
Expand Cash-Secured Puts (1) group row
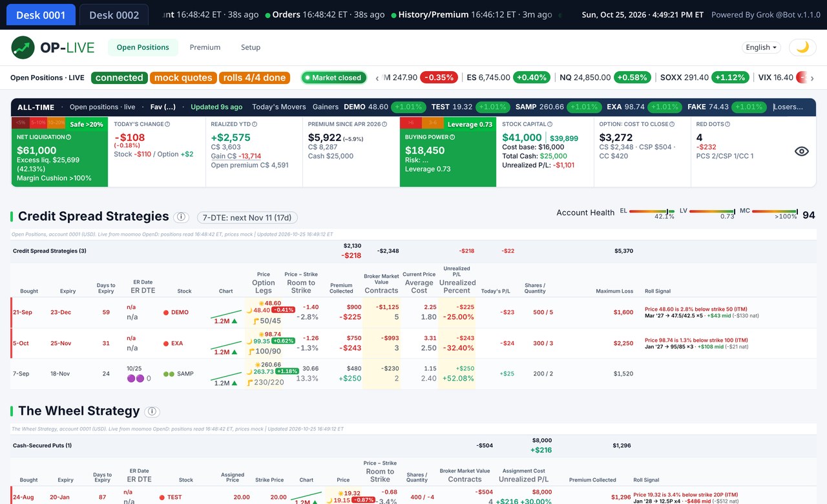pos(413,445)
